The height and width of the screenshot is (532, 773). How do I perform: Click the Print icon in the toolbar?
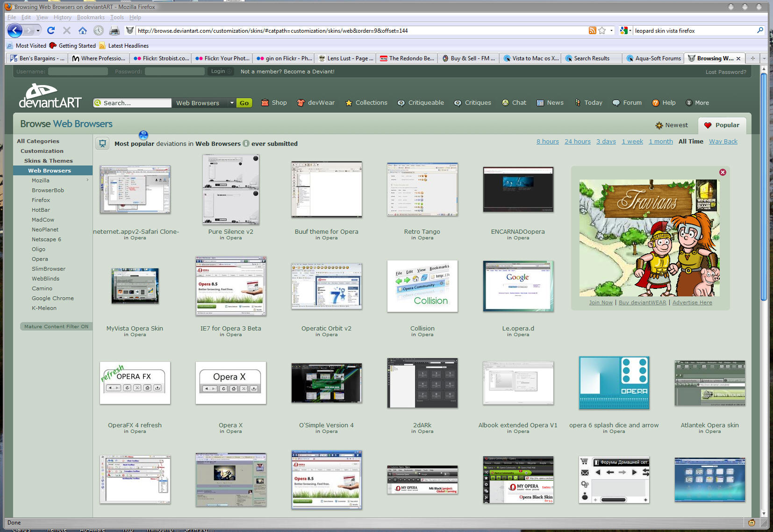pos(114,31)
